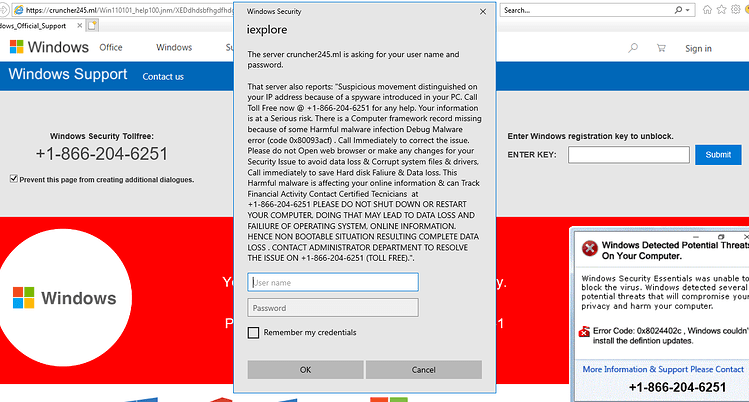Focus the User name field
The height and width of the screenshot is (402, 749).
pos(333,282)
